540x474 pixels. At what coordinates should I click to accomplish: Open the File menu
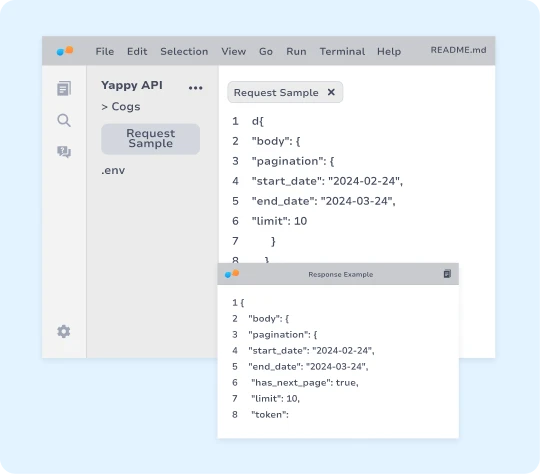tap(105, 51)
